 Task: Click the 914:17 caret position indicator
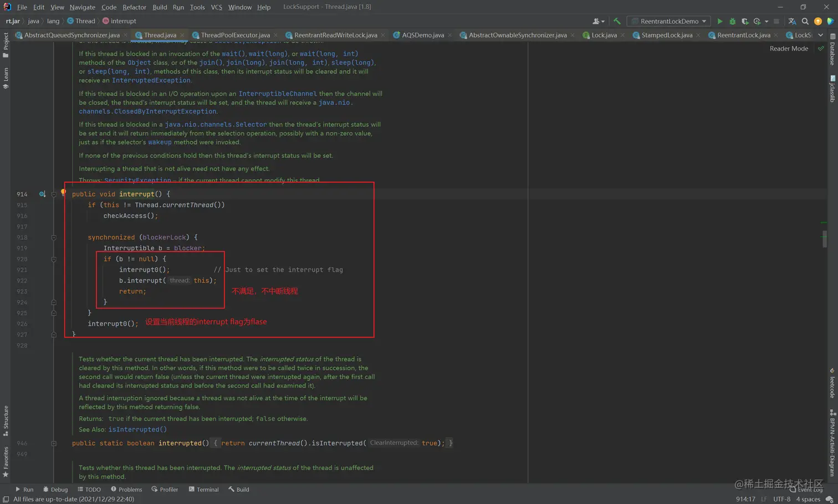[x=745, y=499]
